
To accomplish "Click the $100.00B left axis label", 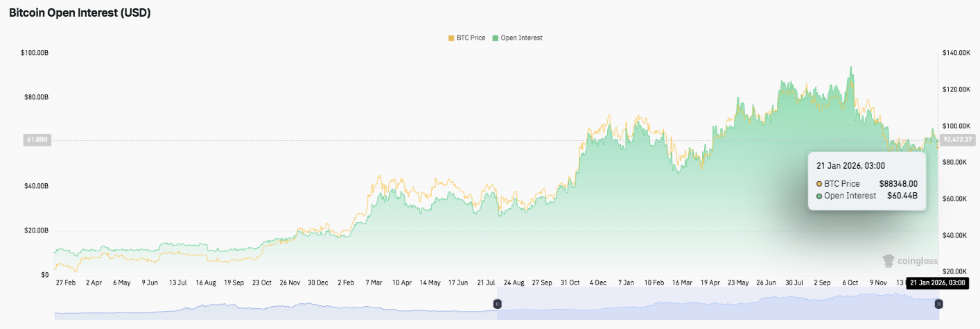I will (35, 53).
